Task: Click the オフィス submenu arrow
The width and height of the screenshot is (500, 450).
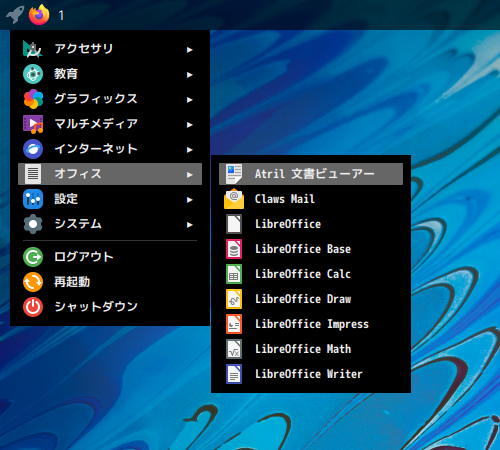Action: click(x=190, y=175)
